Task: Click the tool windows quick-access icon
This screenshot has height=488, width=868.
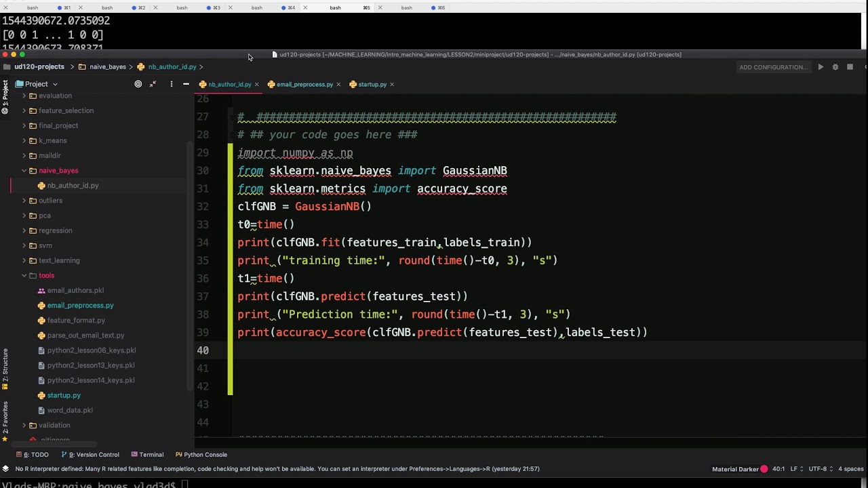Action: point(5,469)
